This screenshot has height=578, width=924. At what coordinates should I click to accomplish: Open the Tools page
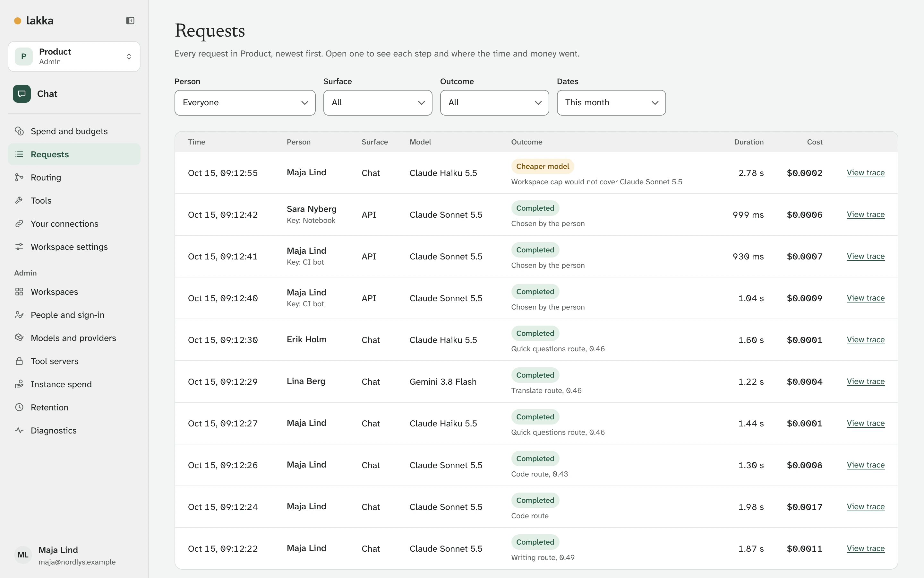(74, 200)
